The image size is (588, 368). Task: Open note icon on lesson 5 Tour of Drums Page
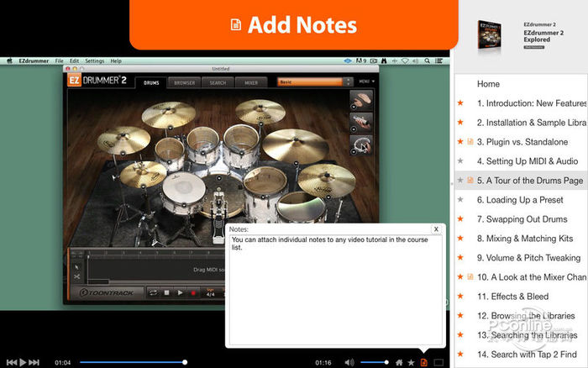(470, 180)
